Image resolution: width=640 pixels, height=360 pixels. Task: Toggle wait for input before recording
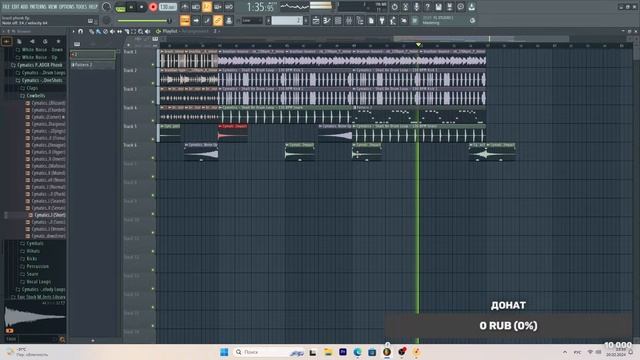coord(196,7)
